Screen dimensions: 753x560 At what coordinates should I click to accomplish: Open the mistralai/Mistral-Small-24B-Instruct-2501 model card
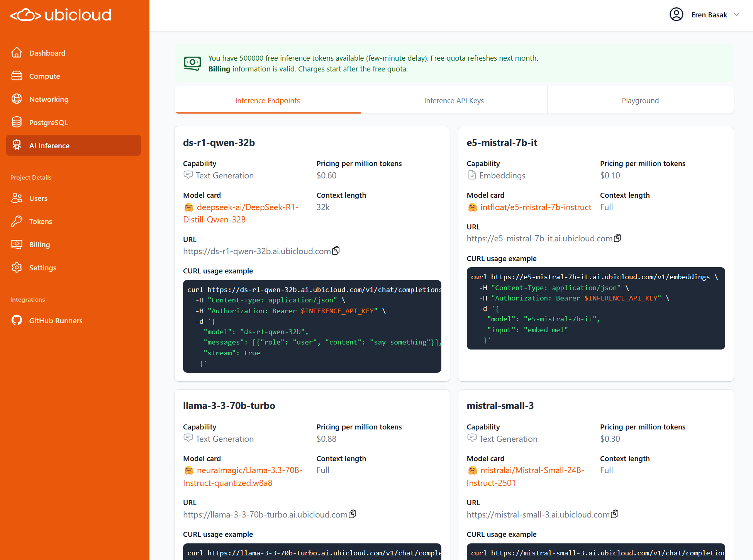(526, 477)
